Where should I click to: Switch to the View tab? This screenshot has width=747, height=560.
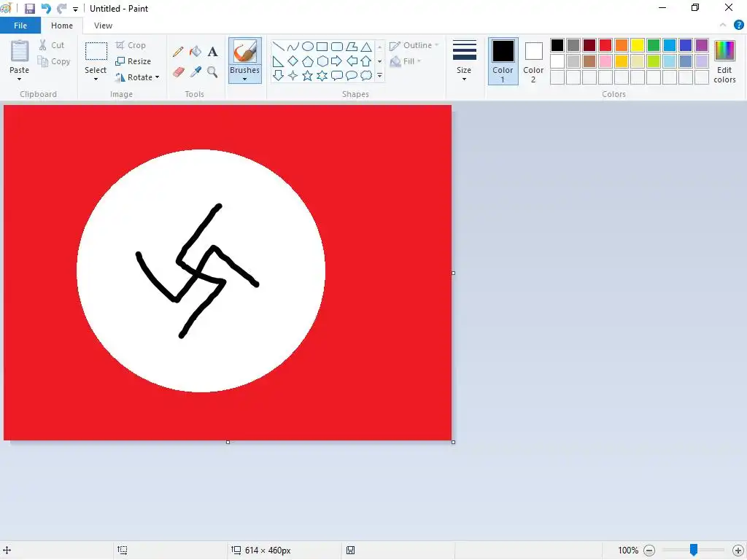103,26
